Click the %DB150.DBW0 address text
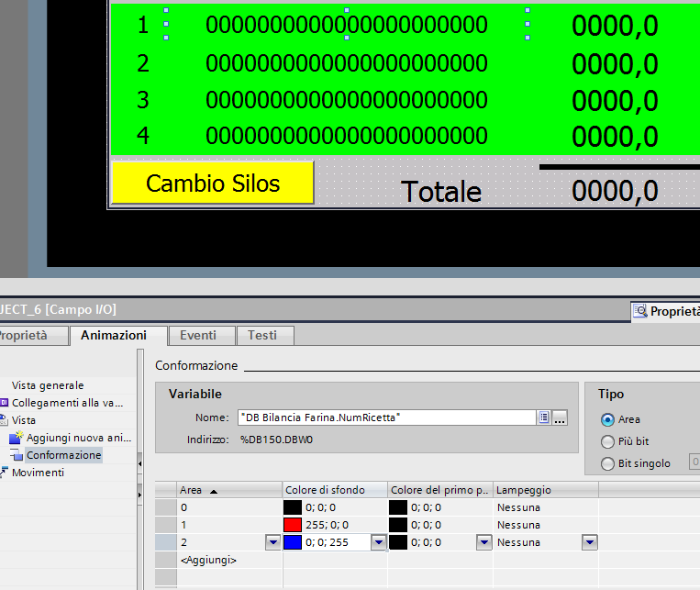Viewport: 700px width, 590px height. click(276, 440)
